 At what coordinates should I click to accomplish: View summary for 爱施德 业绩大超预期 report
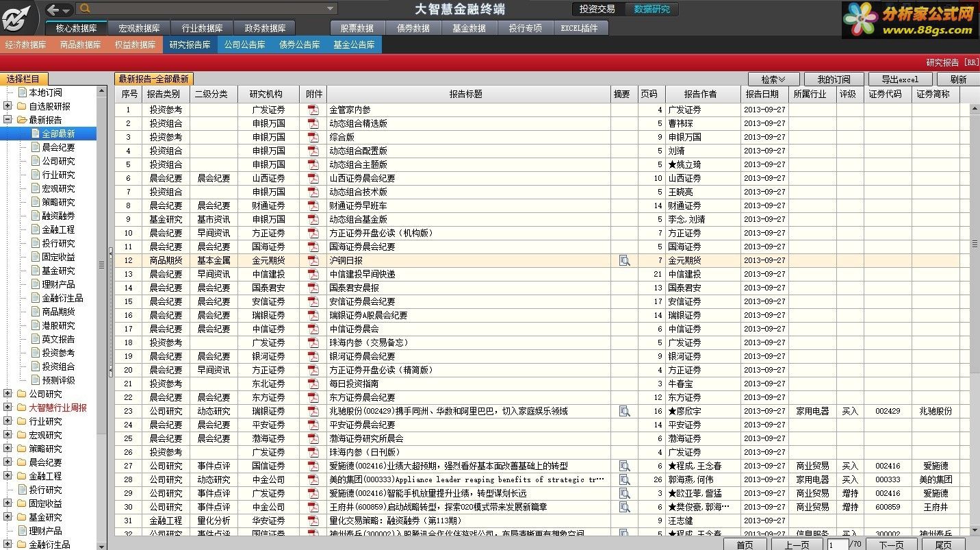tap(624, 466)
